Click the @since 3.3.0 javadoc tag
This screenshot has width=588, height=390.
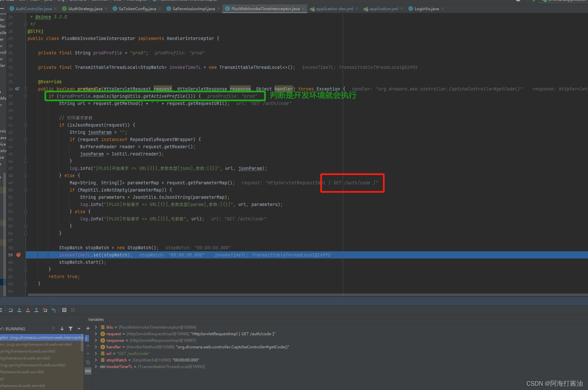click(51, 17)
